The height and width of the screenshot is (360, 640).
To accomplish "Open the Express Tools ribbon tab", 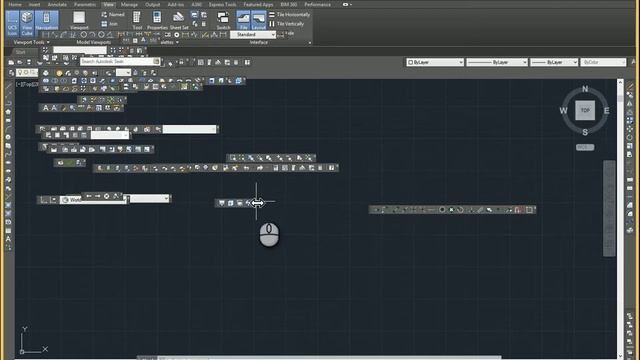I will (222, 4).
